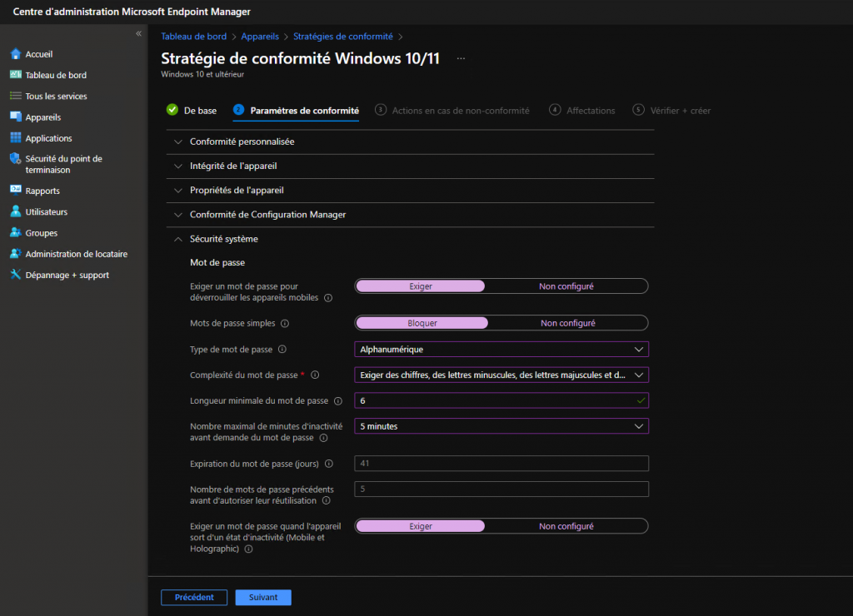Click the Administration de locataire icon

(x=16, y=254)
